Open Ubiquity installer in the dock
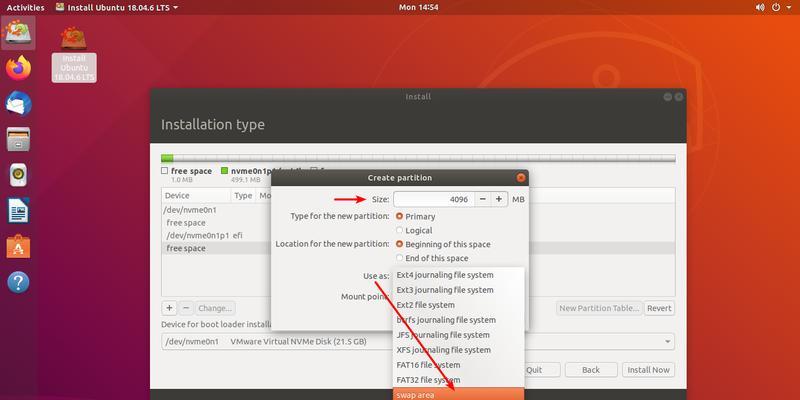This screenshot has height=400, width=800. coord(18,33)
